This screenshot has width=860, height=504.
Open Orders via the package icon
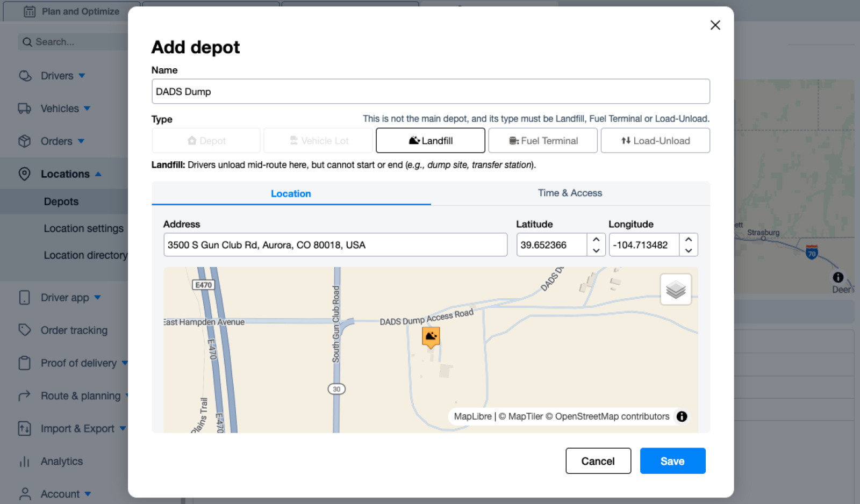click(x=25, y=141)
